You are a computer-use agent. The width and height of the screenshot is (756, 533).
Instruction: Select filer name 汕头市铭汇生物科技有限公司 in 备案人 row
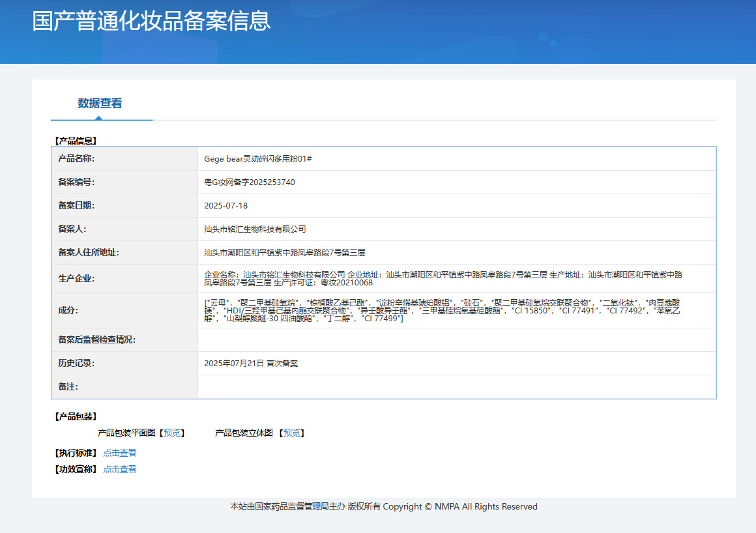[255, 229]
